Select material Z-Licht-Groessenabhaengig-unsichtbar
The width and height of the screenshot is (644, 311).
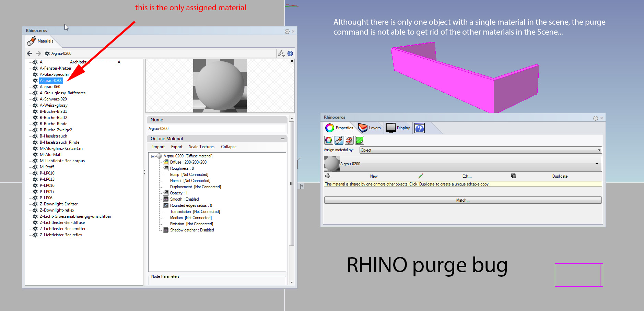point(75,216)
